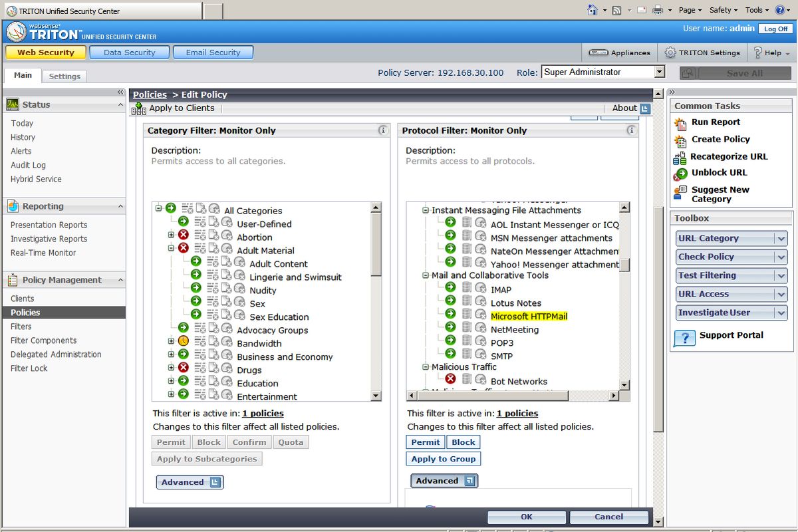This screenshot has width=798, height=532.
Task: Click the Run Report icon in Common Tasks
Action: (x=680, y=122)
